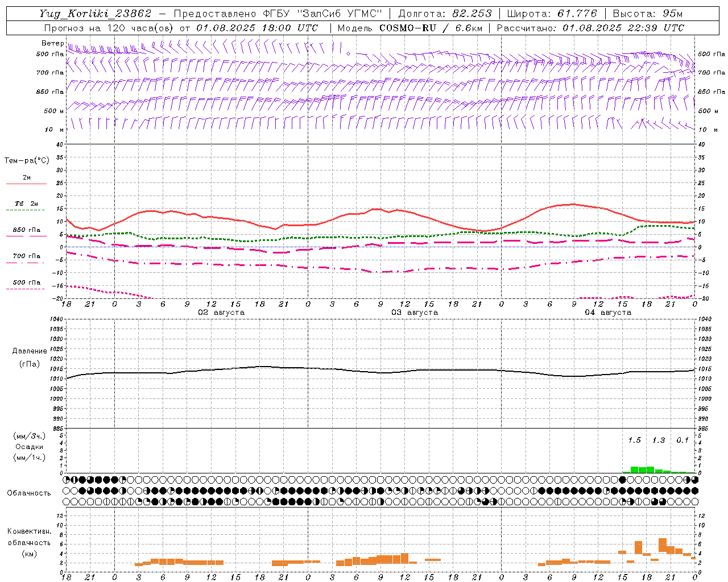Click the 500 гПа temperature legend label
Screen dimensions: 728x582
pos(27,282)
